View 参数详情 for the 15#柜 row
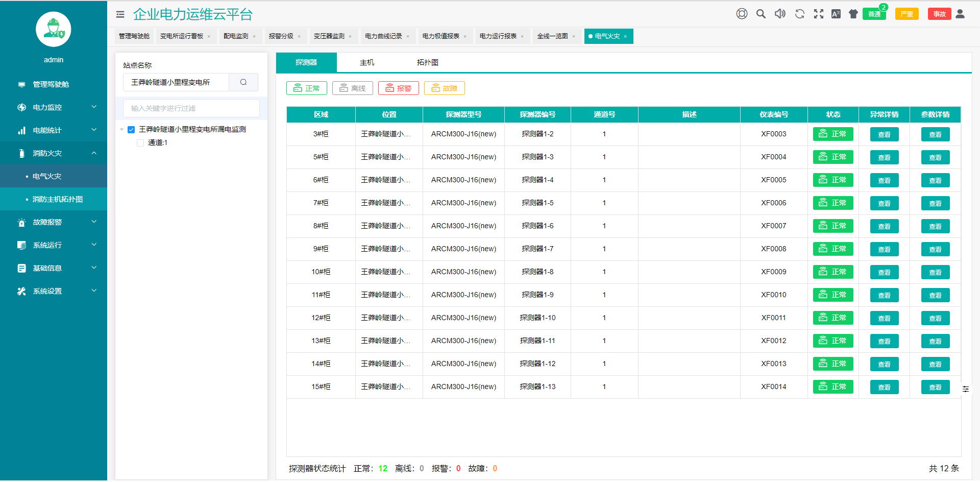The image size is (980, 482). tap(936, 387)
